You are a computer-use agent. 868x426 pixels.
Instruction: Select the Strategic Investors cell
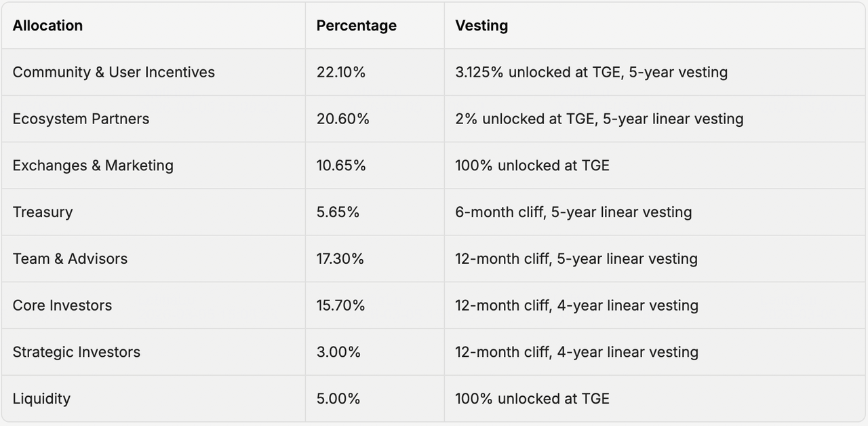76,352
